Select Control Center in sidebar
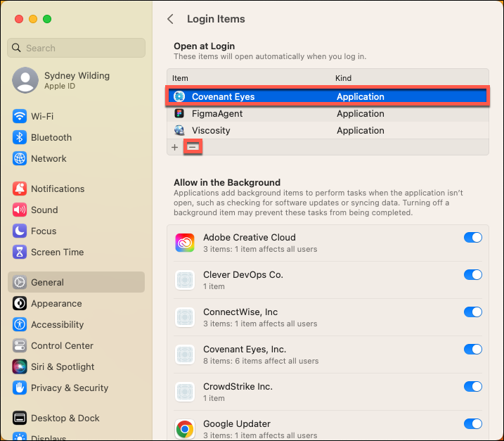 point(76,345)
